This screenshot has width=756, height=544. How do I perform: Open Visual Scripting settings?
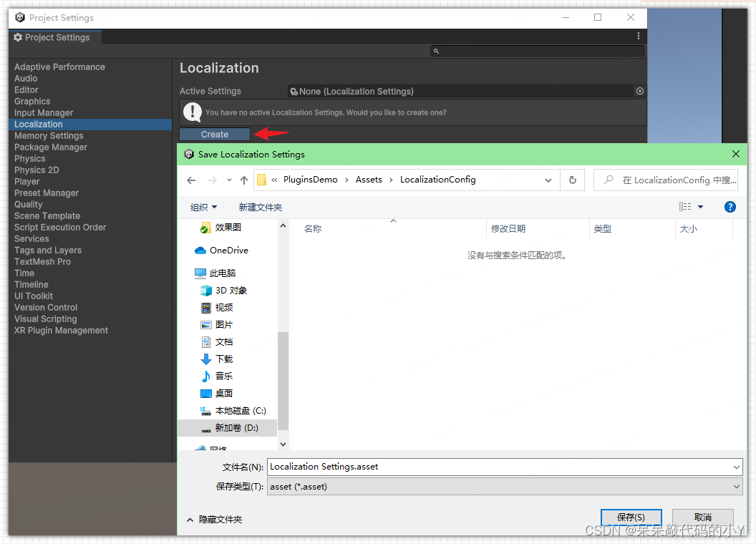tap(45, 319)
